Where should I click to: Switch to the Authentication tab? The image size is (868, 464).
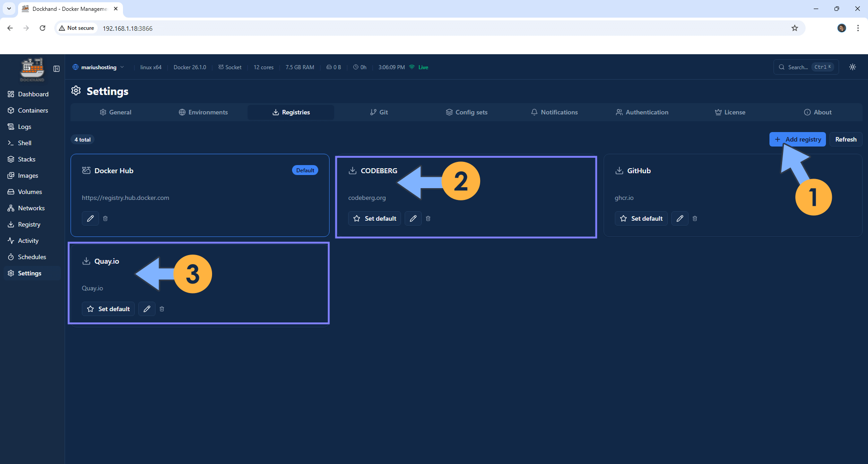642,112
